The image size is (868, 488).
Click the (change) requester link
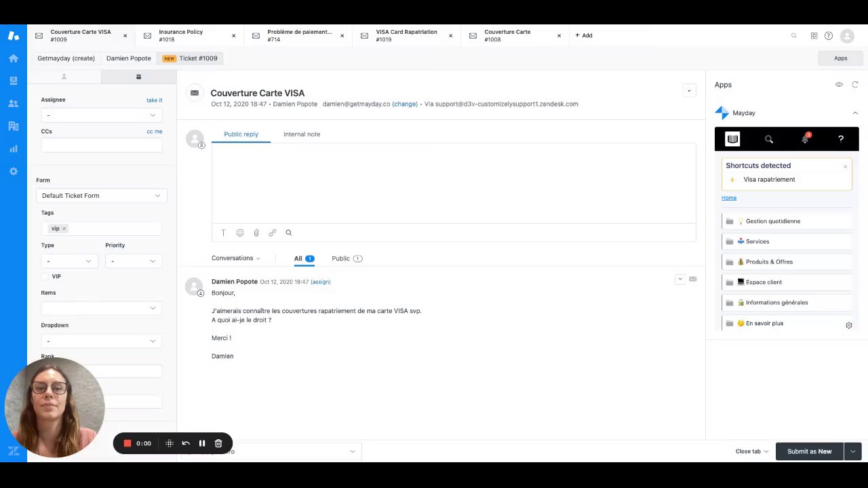[405, 104]
